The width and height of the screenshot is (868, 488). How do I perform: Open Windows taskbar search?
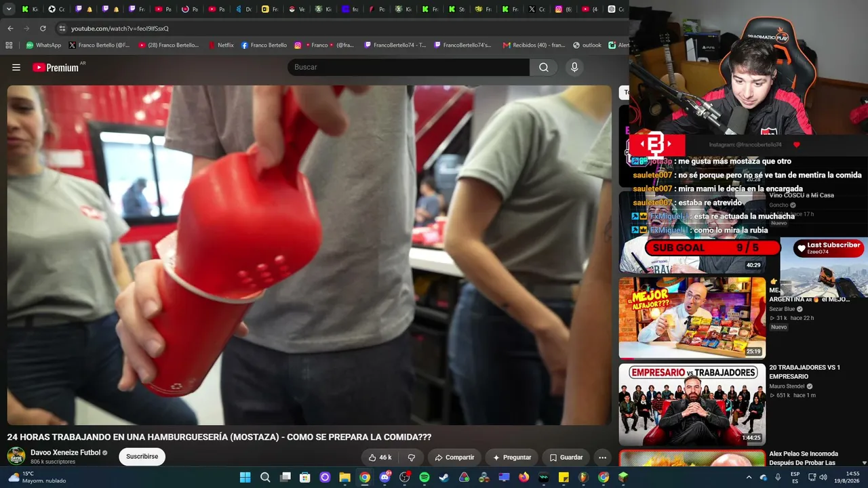pyautogui.click(x=265, y=477)
